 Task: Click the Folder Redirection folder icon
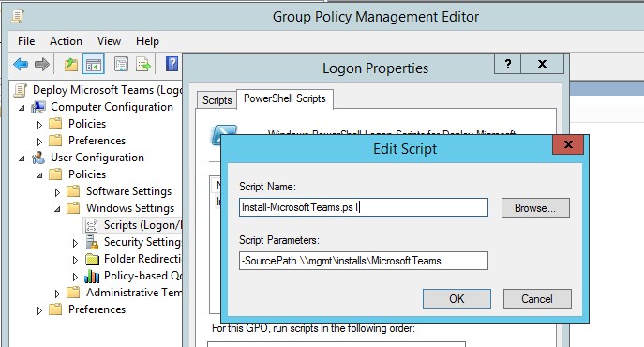tap(93, 259)
